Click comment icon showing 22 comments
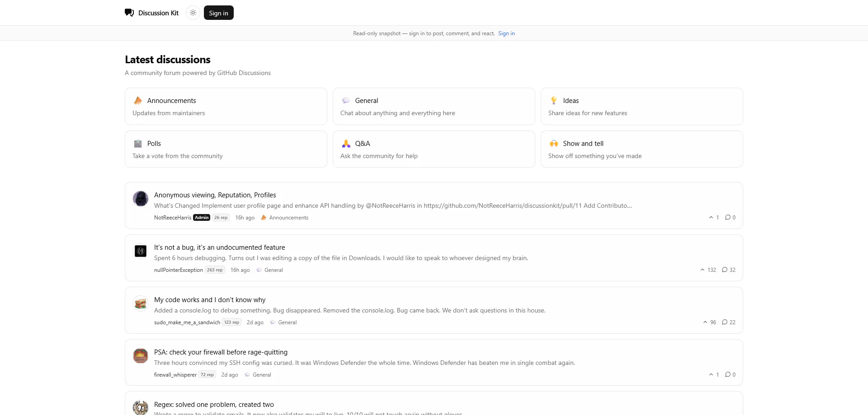This screenshot has width=868, height=415. click(x=725, y=322)
